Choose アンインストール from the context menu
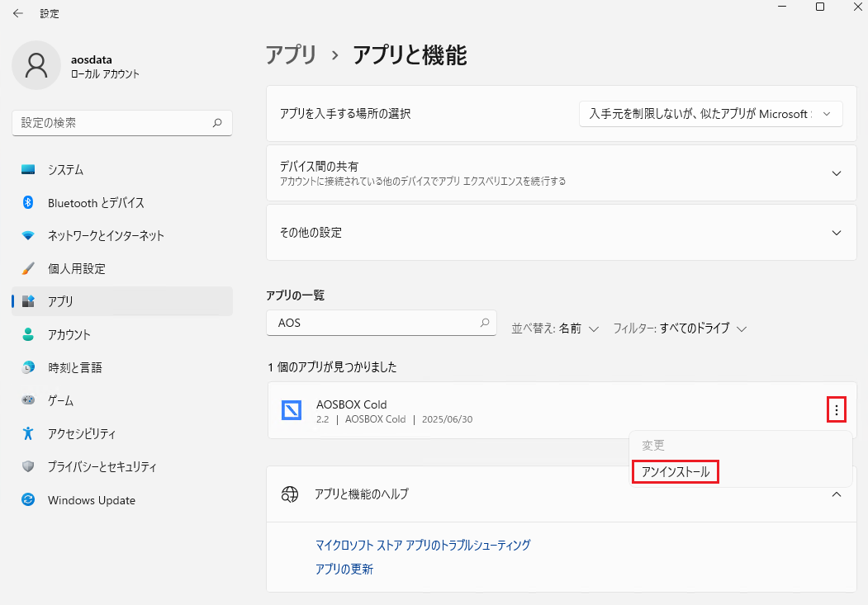This screenshot has width=868, height=605. pyautogui.click(x=676, y=471)
